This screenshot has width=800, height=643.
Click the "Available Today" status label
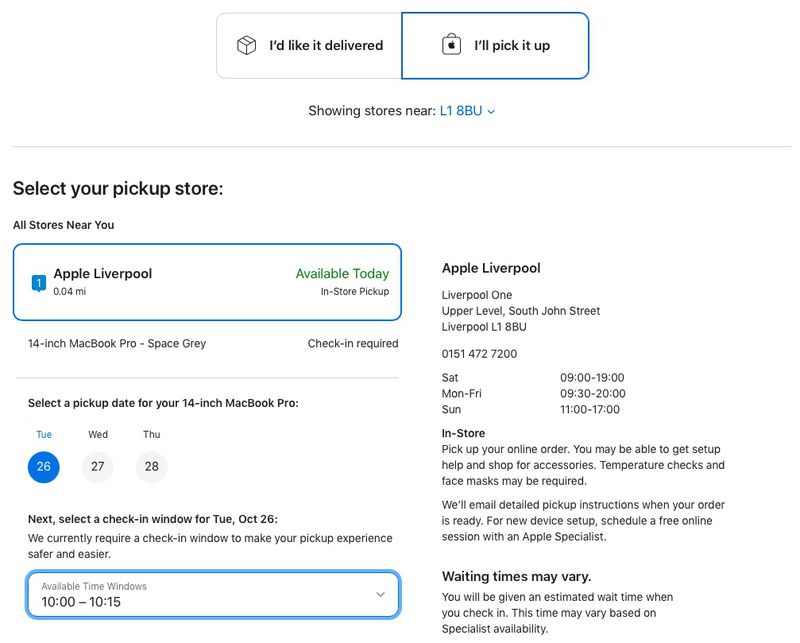[x=341, y=273]
